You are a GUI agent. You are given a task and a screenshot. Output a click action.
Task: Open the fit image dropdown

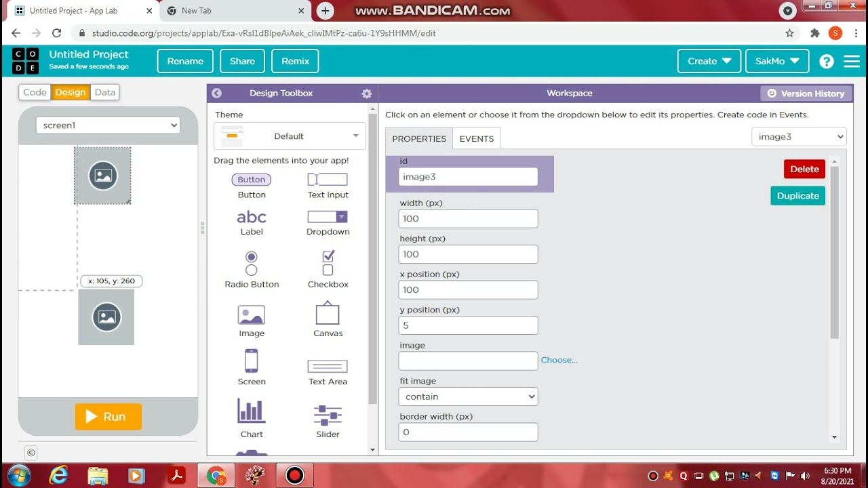[468, 396]
